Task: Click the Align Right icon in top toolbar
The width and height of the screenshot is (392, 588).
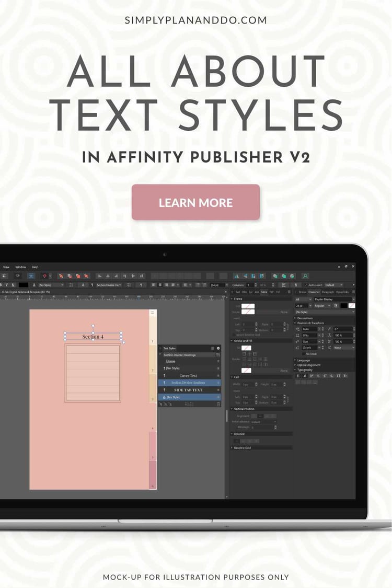Action: coord(116,276)
